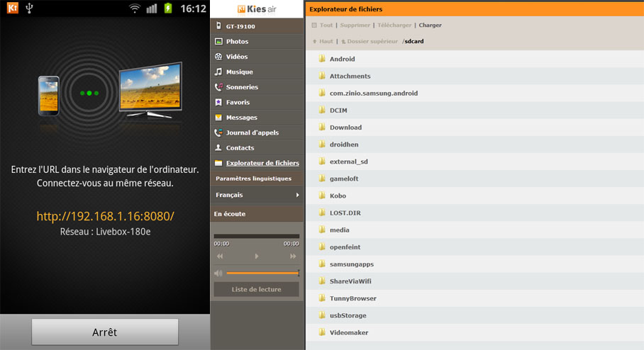Click the play button in audio player
Screen dimensions: 644x350
256,256
